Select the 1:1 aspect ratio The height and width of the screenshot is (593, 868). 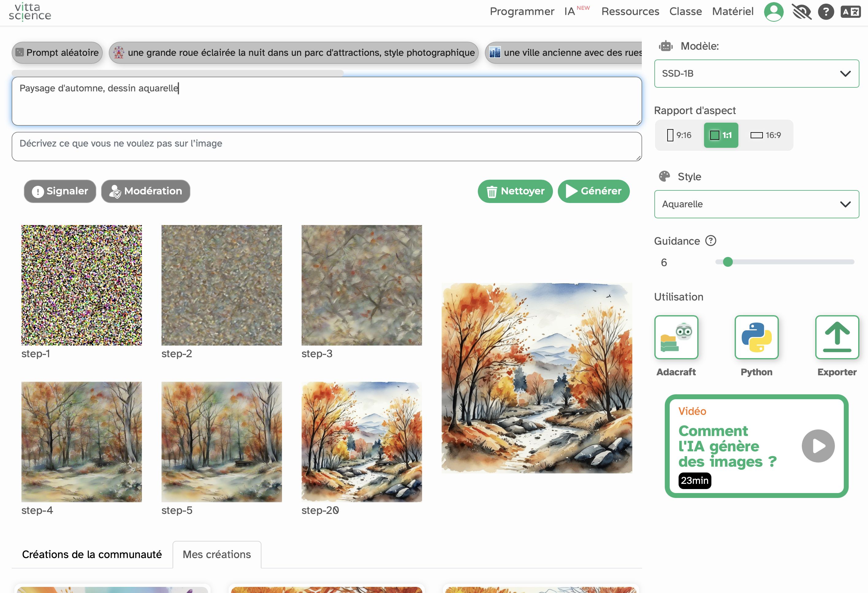point(721,135)
